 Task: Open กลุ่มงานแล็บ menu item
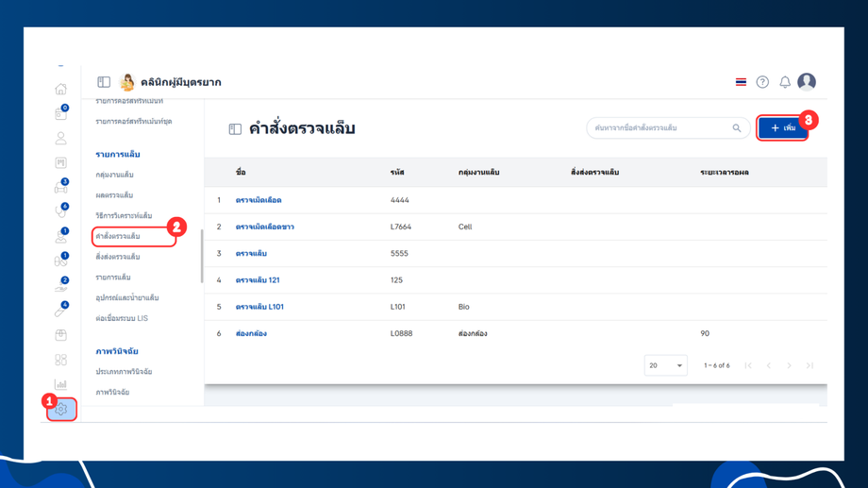(114, 175)
